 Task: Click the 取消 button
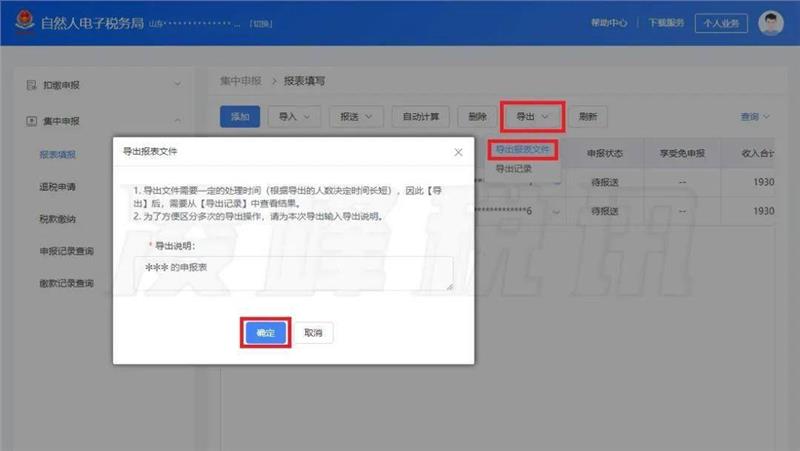(313, 332)
